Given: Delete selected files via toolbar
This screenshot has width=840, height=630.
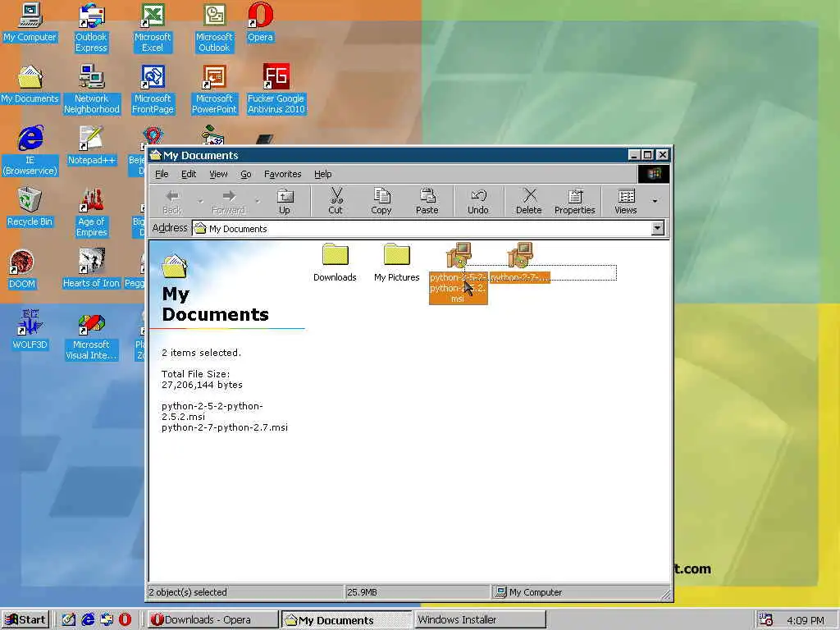Looking at the screenshot, I should pyautogui.click(x=529, y=202).
